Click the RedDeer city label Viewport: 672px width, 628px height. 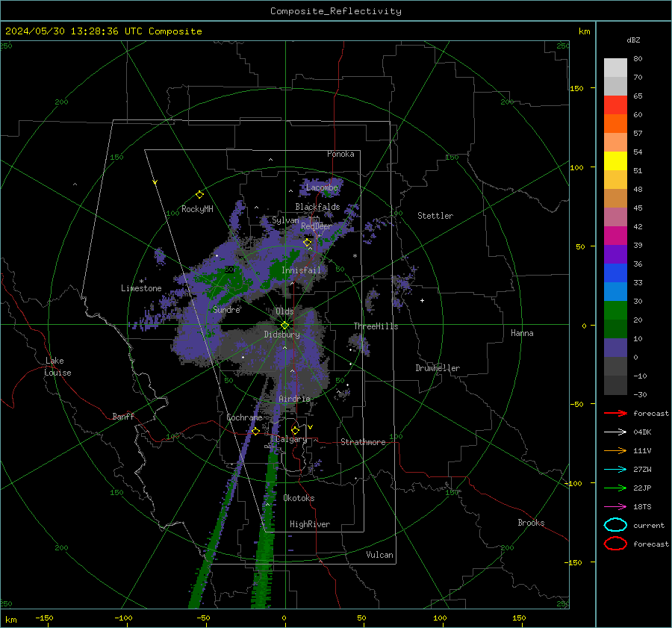pyautogui.click(x=317, y=226)
